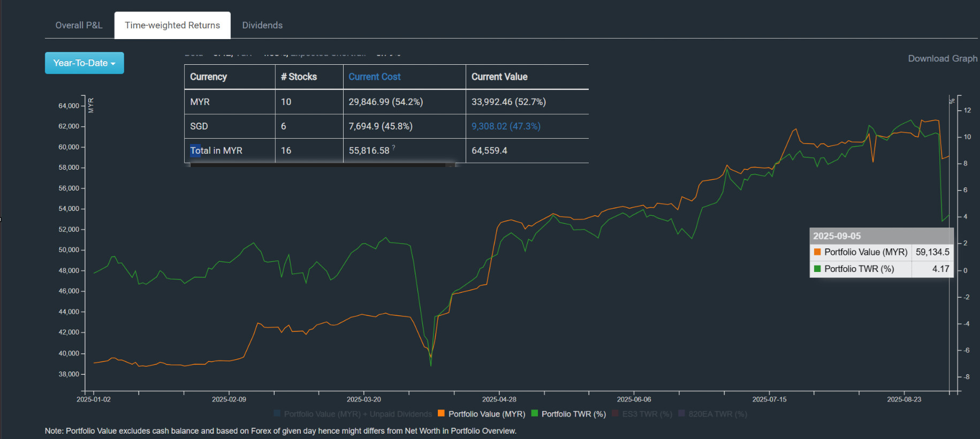This screenshot has height=439, width=980.
Task: Hide the Portfolio Value (MYR) series label
Action: click(x=487, y=414)
